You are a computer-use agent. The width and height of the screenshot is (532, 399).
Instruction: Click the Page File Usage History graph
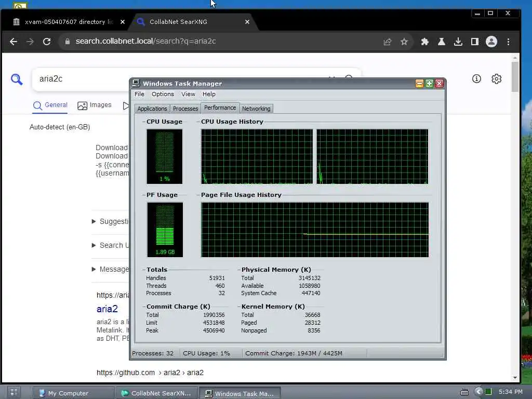coord(315,230)
